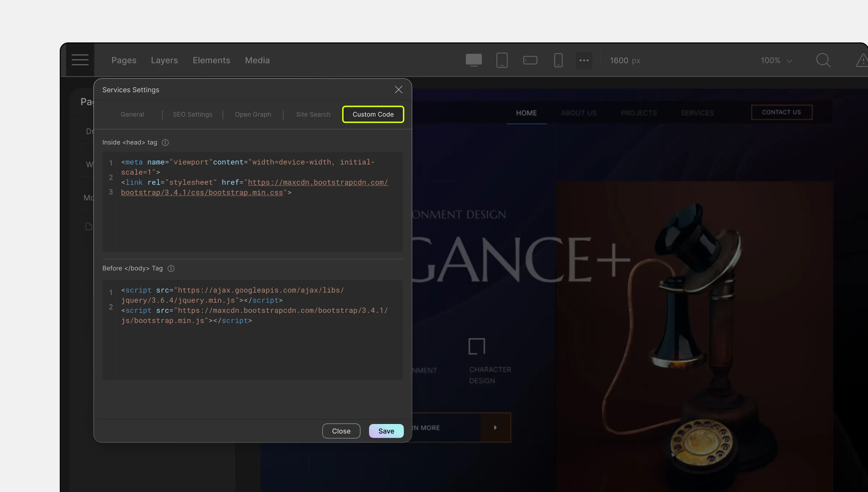Click the Media panel icon

[x=257, y=60]
